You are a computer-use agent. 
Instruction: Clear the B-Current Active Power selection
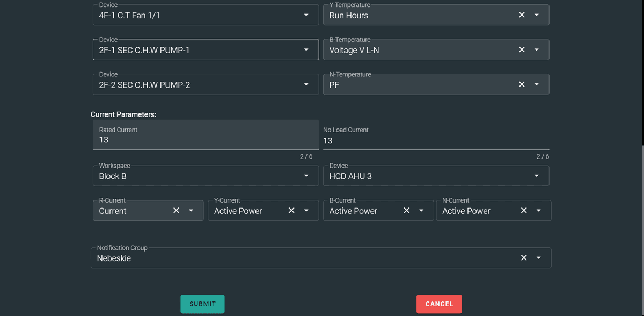tap(406, 210)
